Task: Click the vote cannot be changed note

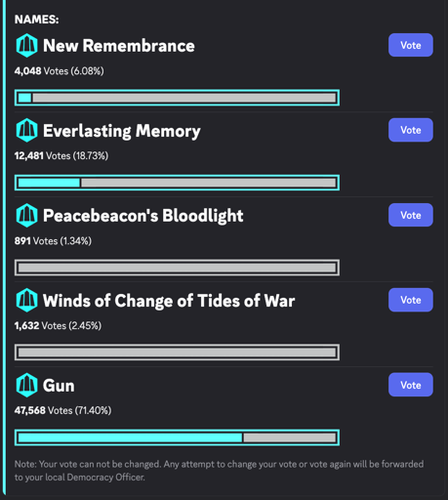Action: 219,471
